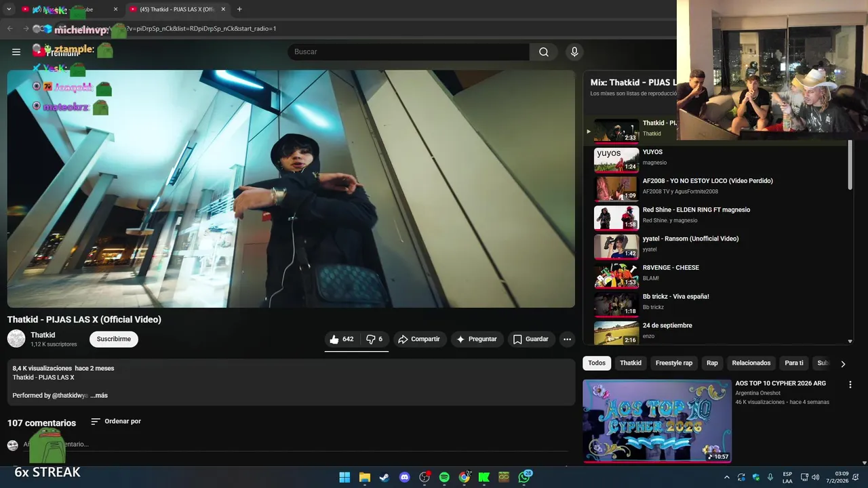Open Windows Security tray shield

[x=756, y=477]
